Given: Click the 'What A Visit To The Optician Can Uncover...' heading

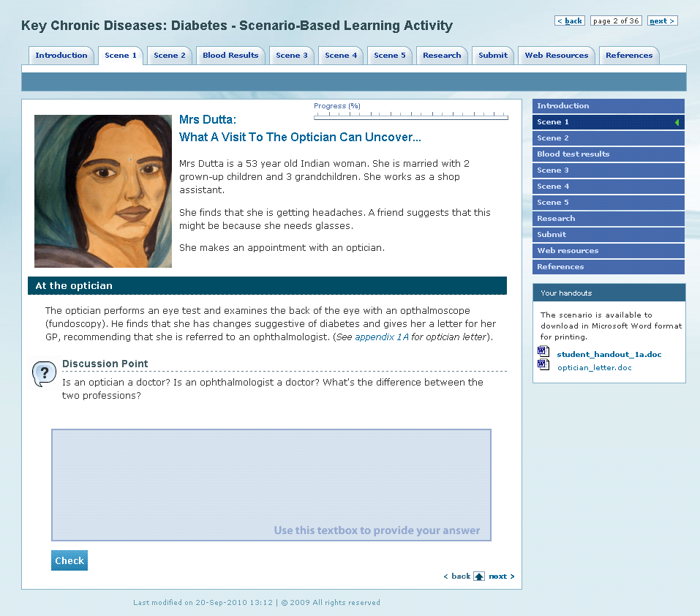Looking at the screenshot, I should coord(300,137).
